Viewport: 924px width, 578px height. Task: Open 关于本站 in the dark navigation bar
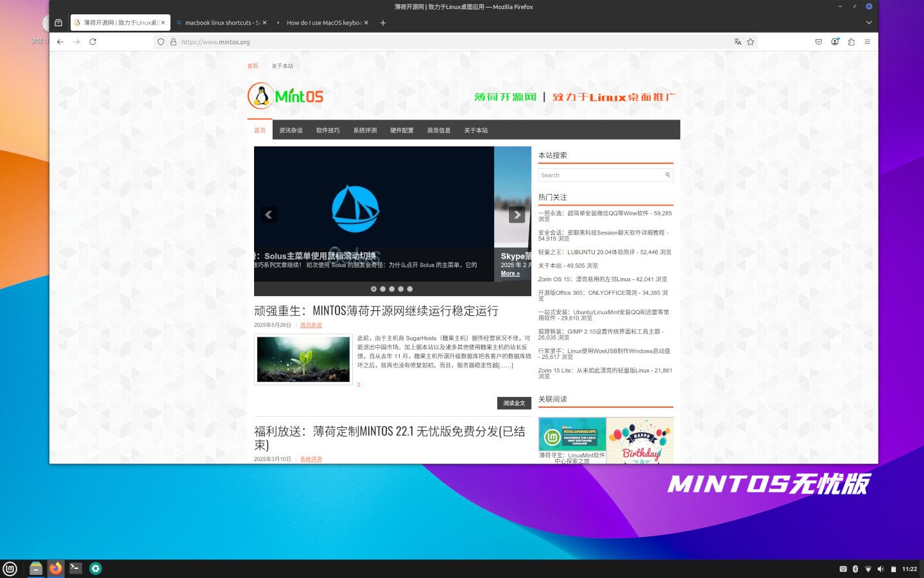(476, 130)
